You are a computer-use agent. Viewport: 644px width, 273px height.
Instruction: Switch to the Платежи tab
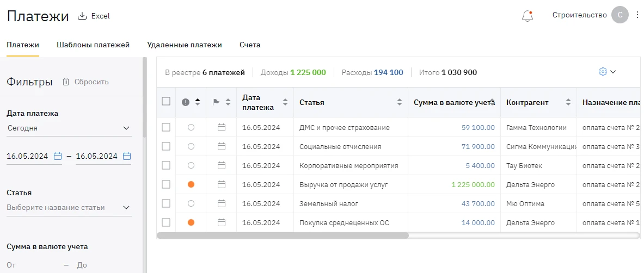click(x=23, y=45)
